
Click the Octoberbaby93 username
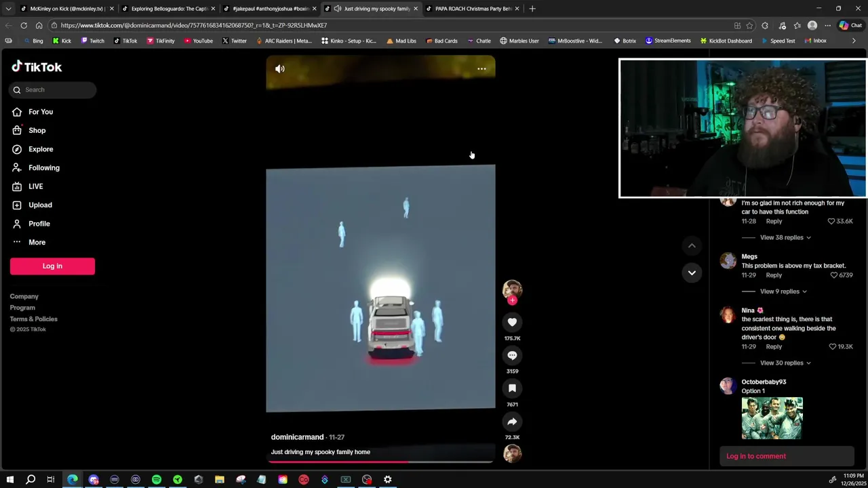click(x=764, y=382)
